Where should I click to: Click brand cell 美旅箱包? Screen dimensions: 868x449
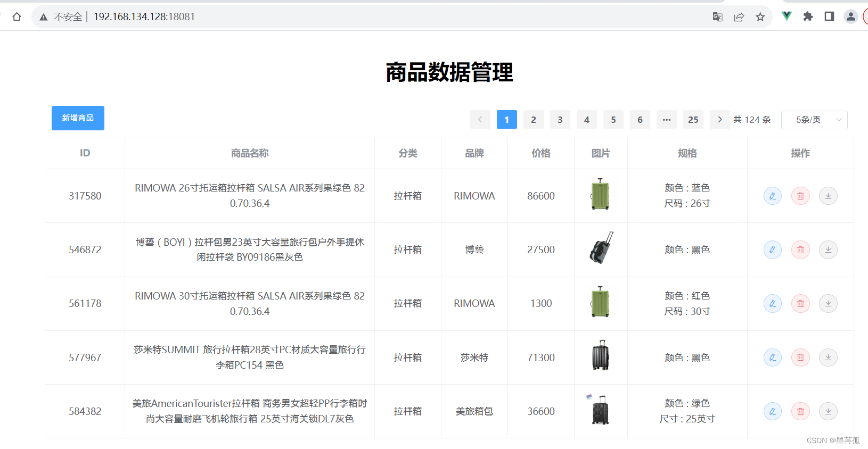(x=474, y=411)
